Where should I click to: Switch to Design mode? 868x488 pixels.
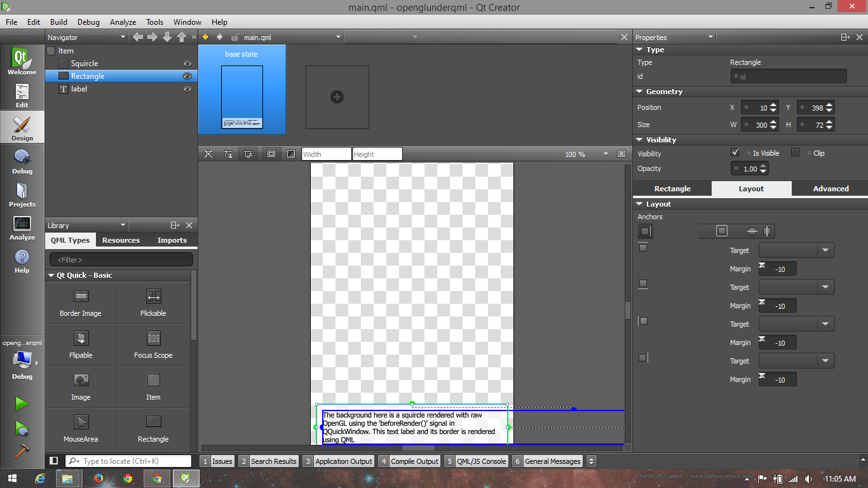(22, 128)
